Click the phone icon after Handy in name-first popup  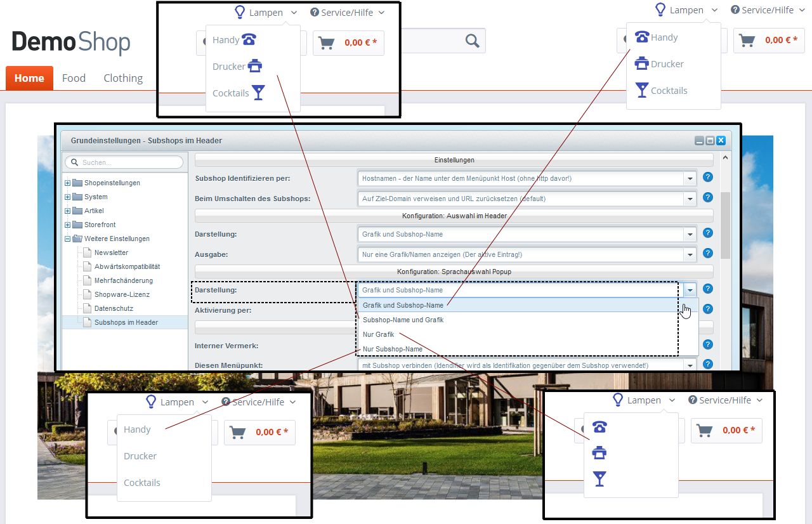[x=249, y=39]
